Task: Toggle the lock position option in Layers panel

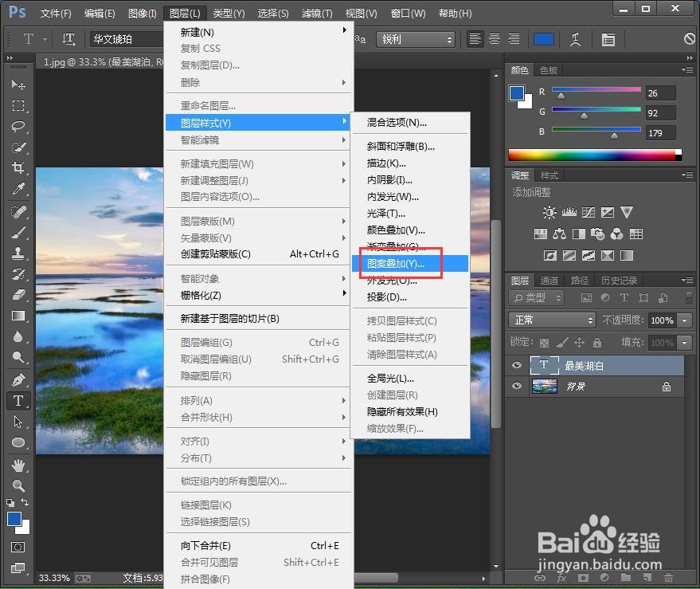Action: point(581,342)
